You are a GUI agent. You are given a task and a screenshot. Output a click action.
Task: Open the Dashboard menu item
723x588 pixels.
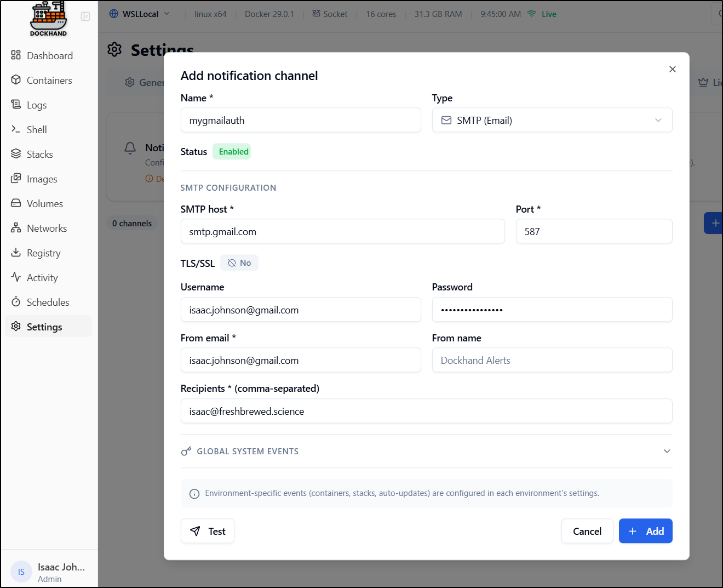click(x=49, y=56)
